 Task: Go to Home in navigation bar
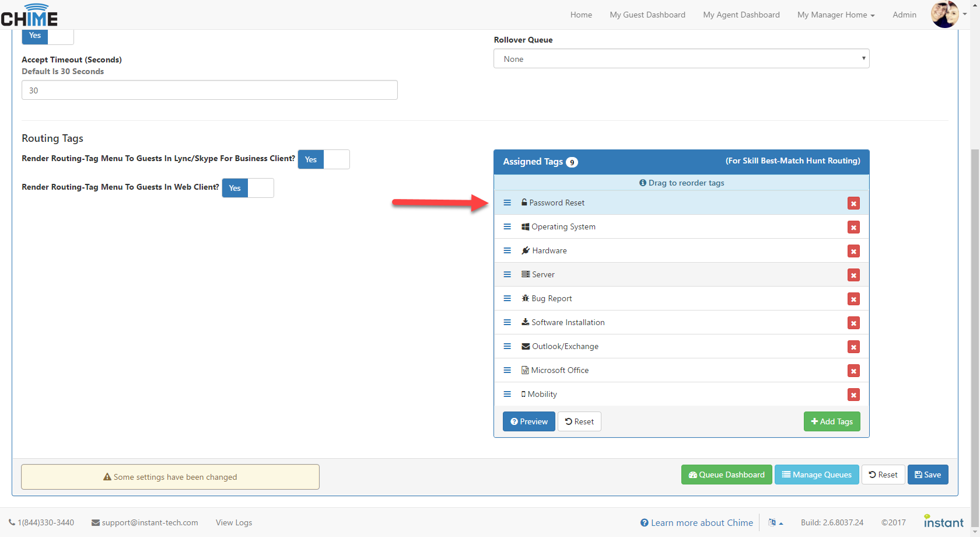point(581,15)
